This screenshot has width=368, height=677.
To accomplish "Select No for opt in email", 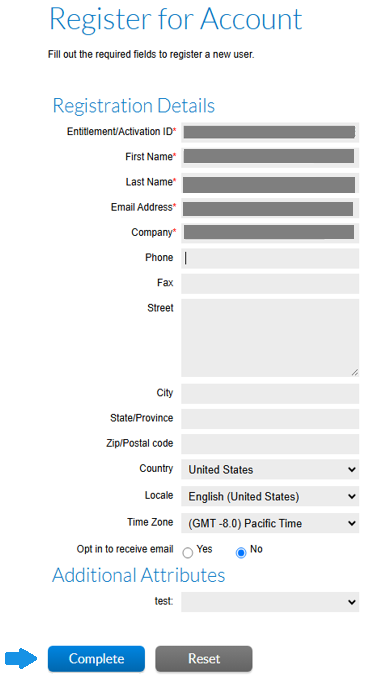I will point(241,553).
